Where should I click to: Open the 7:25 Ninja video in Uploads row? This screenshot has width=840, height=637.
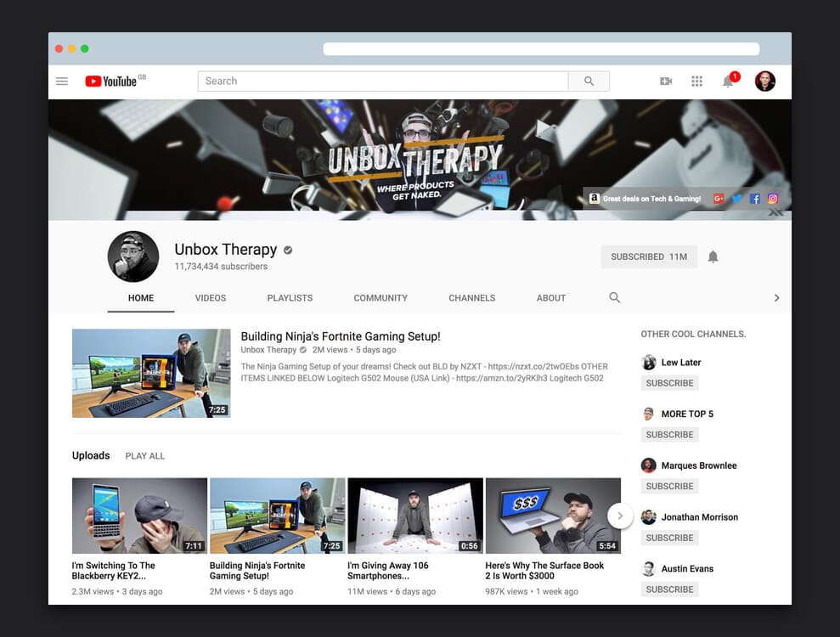coord(277,516)
